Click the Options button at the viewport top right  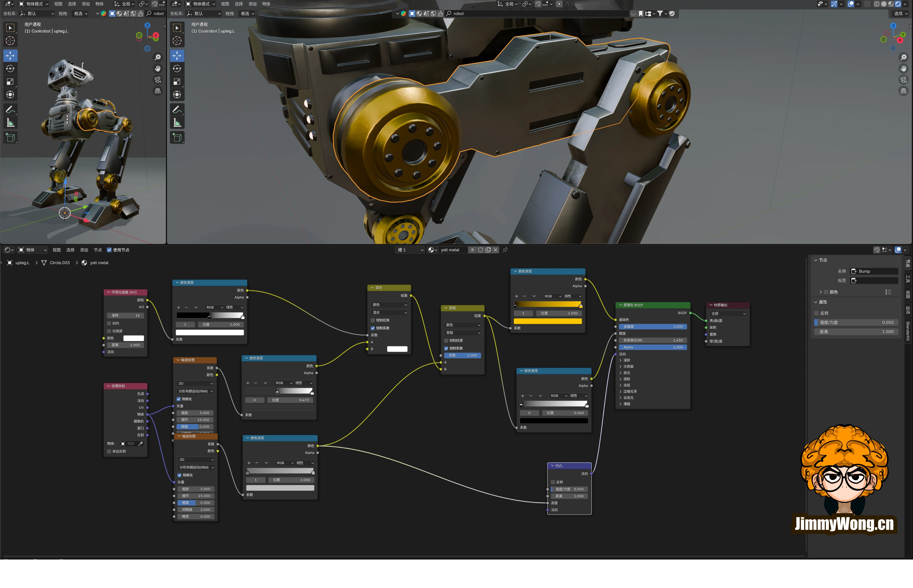coord(900,13)
